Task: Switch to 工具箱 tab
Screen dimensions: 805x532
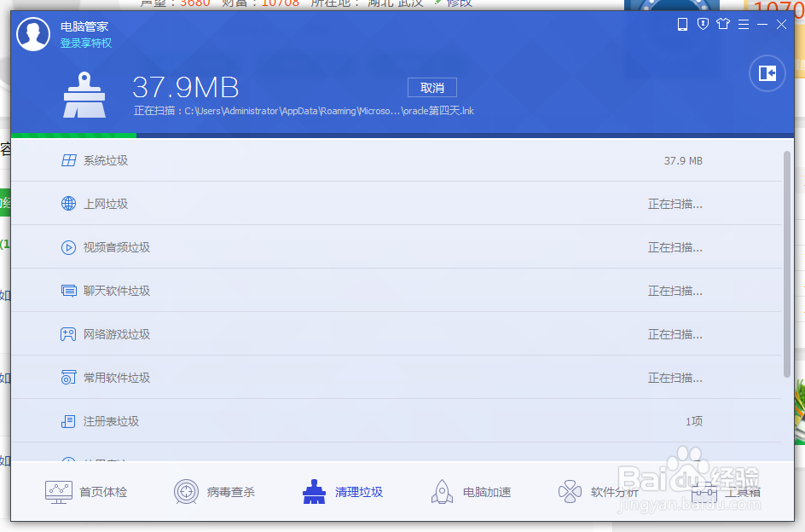Action: click(x=727, y=492)
